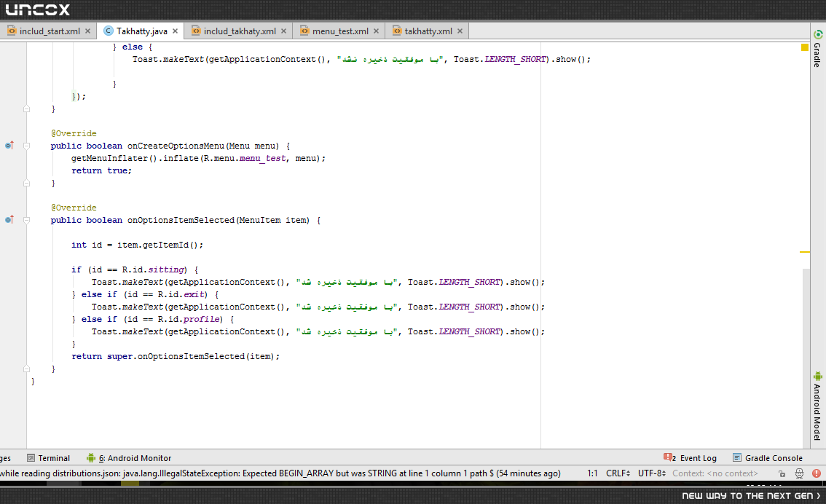Change the UTF-8 file encoding
The image size is (826, 504).
(652, 473)
